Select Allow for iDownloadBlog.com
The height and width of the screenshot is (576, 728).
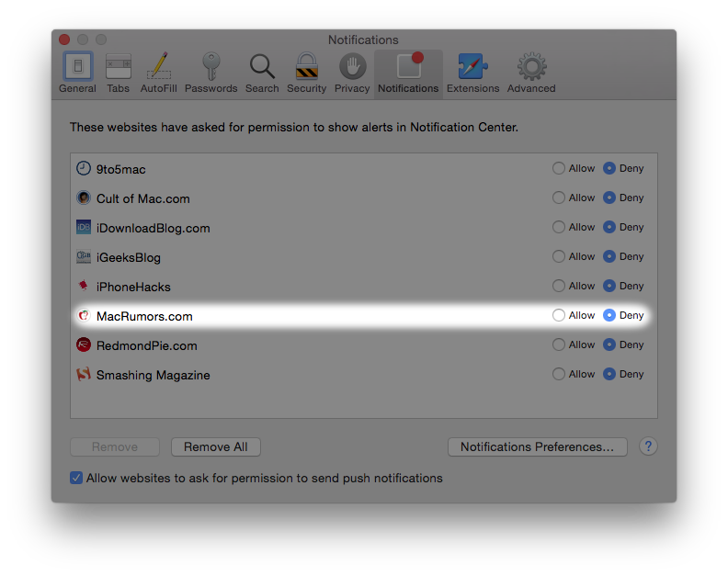(559, 227)
